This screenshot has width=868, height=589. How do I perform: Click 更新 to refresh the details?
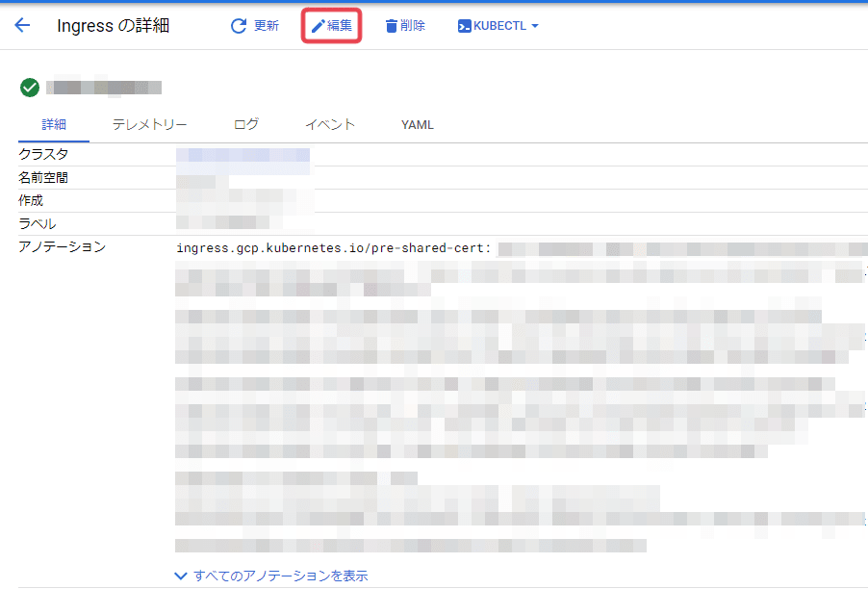tap(262, 25)
